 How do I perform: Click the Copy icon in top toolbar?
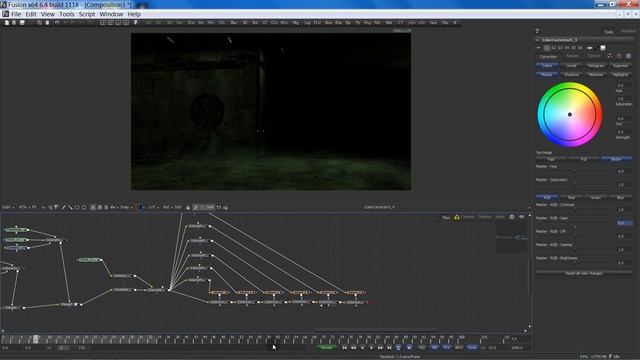[39, 22]
